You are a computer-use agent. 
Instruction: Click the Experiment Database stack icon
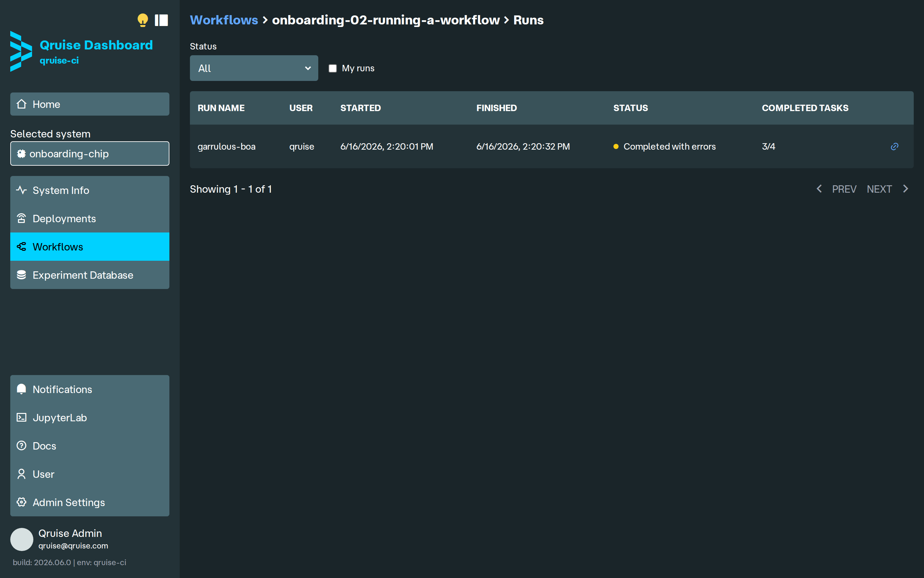[21, 275]
